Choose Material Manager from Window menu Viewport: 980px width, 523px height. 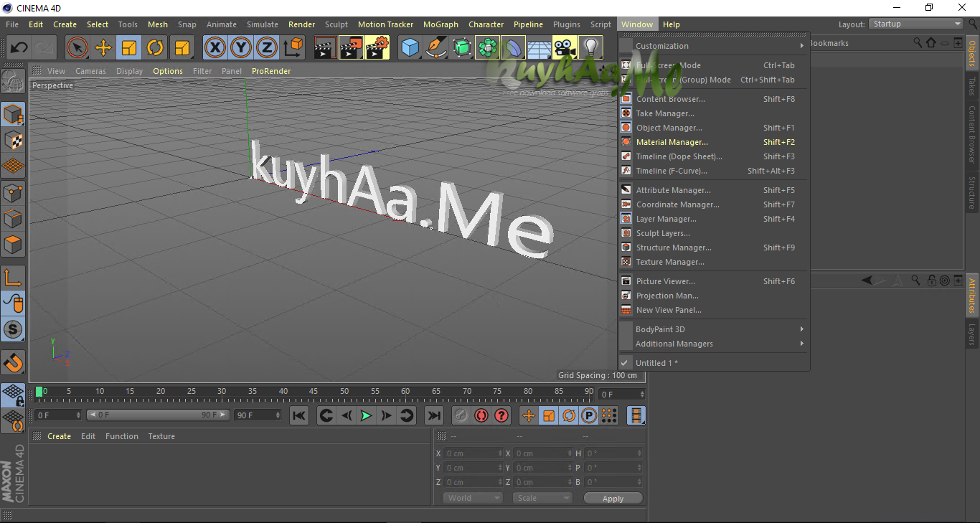click(x=672, y=142)
